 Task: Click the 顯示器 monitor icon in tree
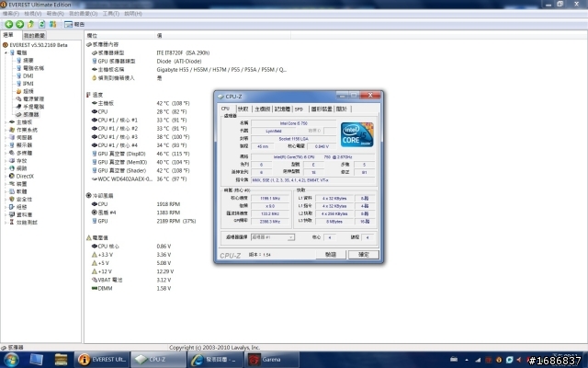coord(12,145)
